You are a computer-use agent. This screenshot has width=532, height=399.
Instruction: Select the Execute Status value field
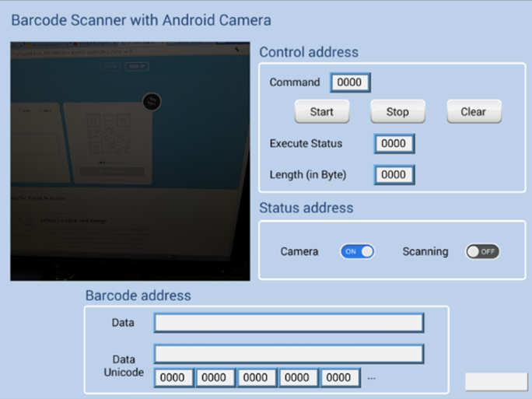pyautogui.click(x=394, y=144)
